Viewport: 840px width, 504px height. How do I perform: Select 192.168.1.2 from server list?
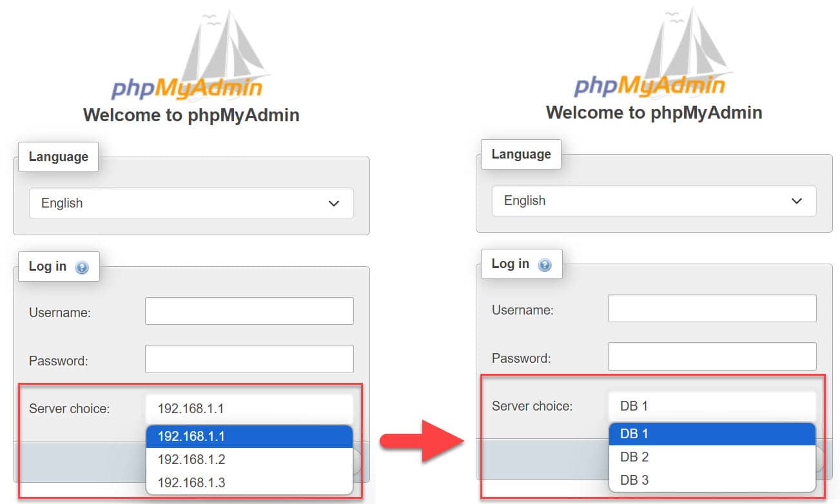249,460
